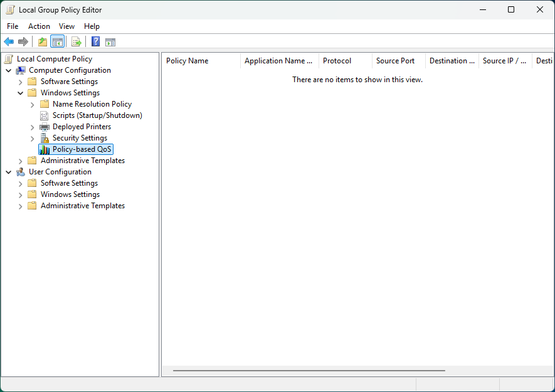Screen dimensions: 555x392
Task: Open the View menu
Action: [x=66, y=26]
